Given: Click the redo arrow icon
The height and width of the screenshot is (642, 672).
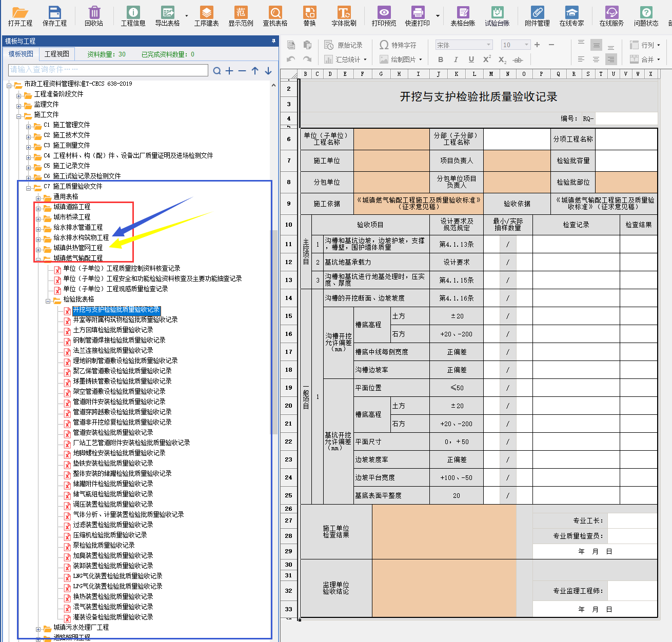Looking at the screenshot, I should coord(307,59).
